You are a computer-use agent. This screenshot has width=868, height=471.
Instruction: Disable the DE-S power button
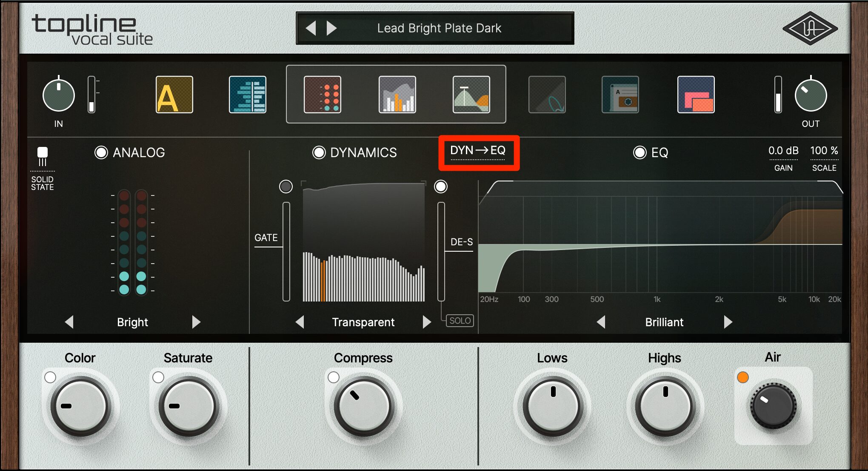click(x=441, y=187)
